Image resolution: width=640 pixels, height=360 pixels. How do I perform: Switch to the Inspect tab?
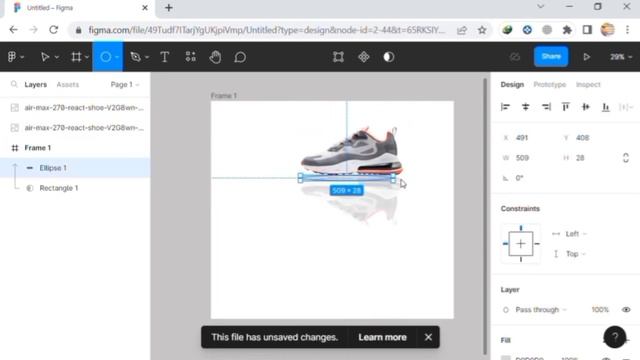(x=588, y=84)
